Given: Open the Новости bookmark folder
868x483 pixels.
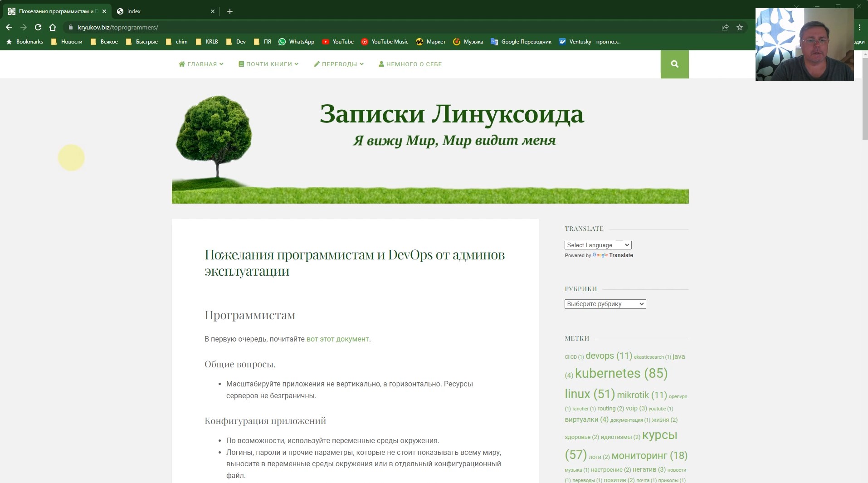Looking at the screenshot, I should click(x=67, y=42).
